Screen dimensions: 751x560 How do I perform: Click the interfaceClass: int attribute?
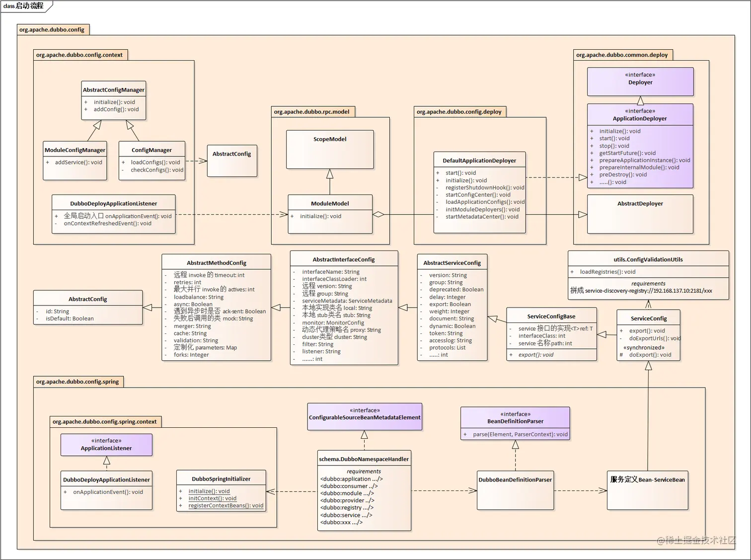[542, 336]
